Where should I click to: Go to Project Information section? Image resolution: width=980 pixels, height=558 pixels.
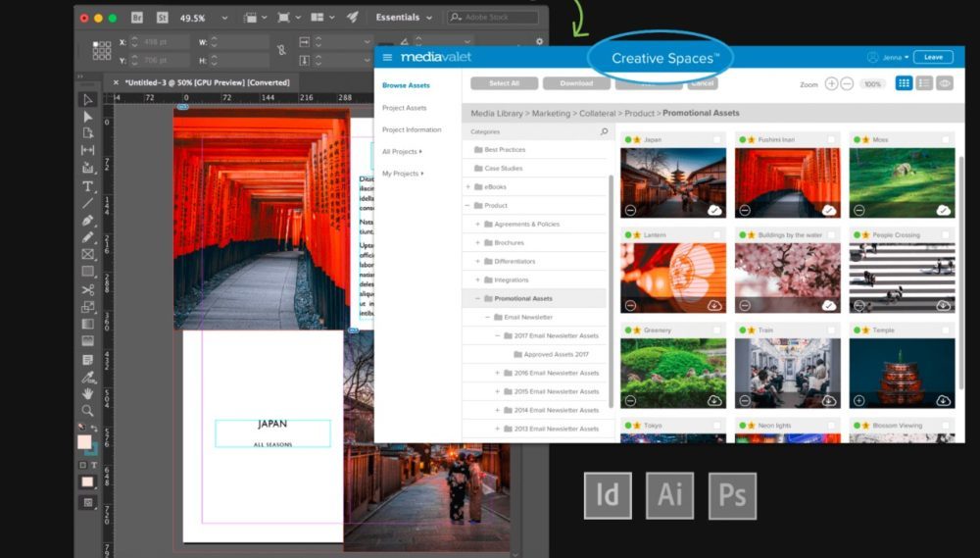point(412,129)
